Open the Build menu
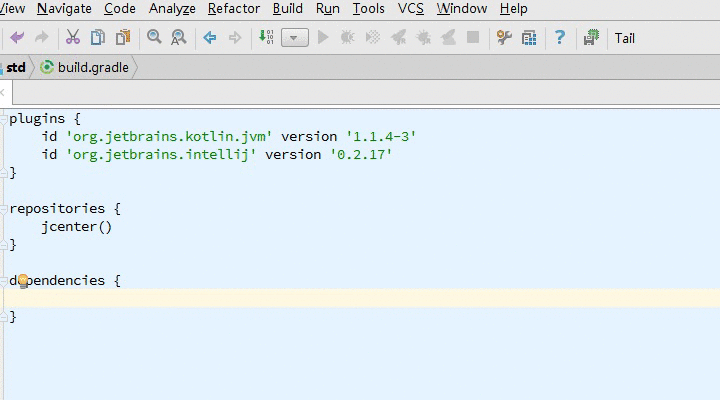Viewport: 720px width, 400px height. click(x=287, y=8)
